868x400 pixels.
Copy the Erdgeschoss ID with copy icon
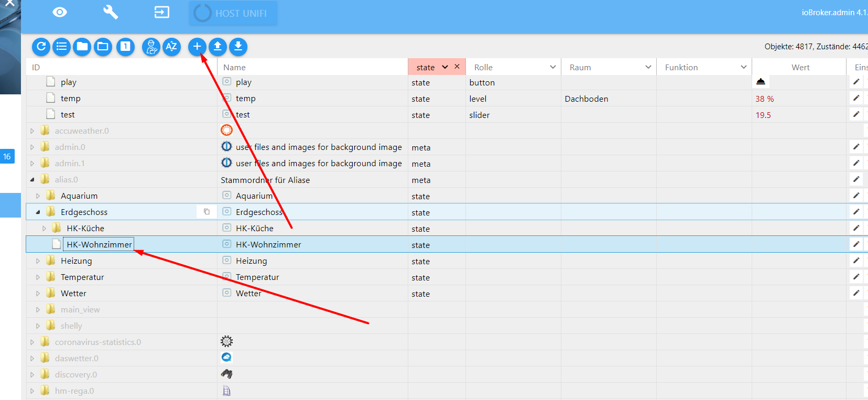207,212
